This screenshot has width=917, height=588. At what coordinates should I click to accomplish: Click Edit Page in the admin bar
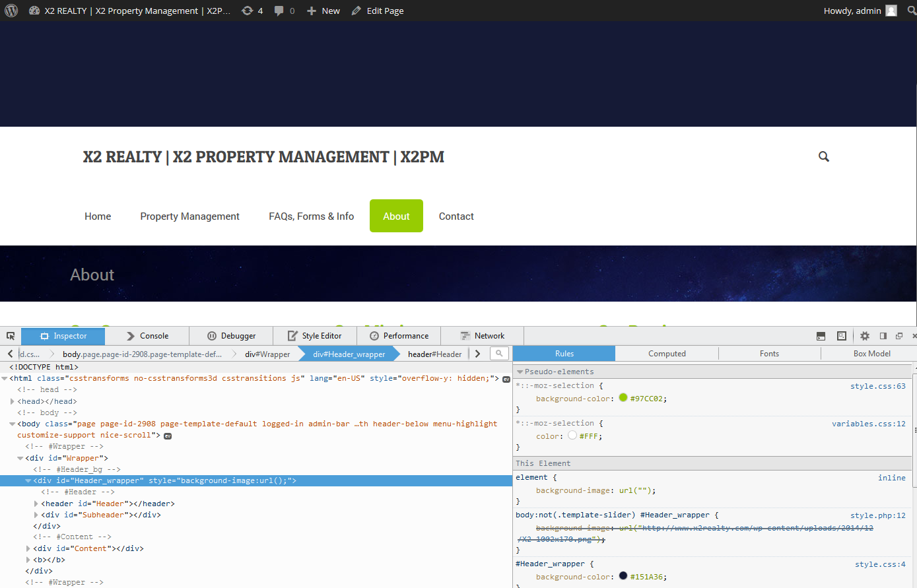tap(385, 11)
